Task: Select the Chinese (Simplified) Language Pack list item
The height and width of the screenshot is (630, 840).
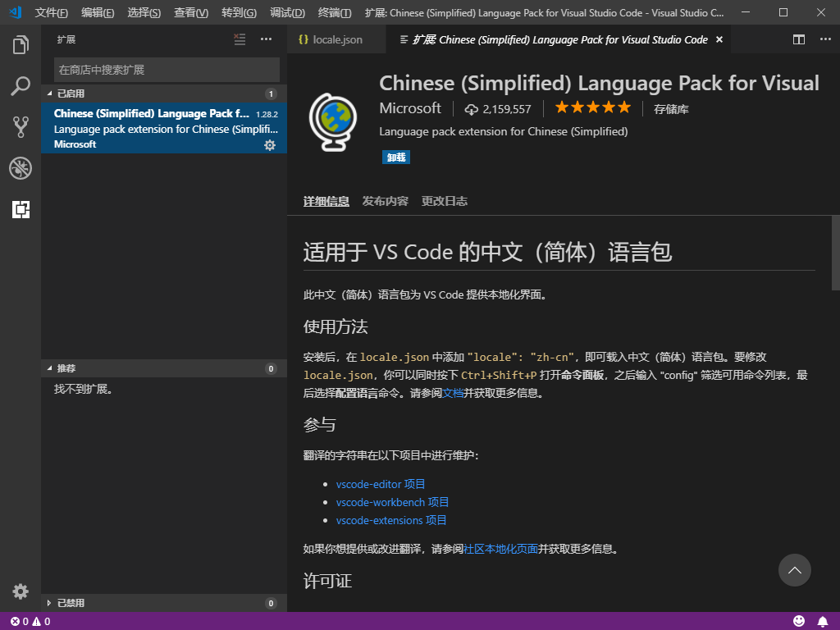Action: (x=164, y=129)
